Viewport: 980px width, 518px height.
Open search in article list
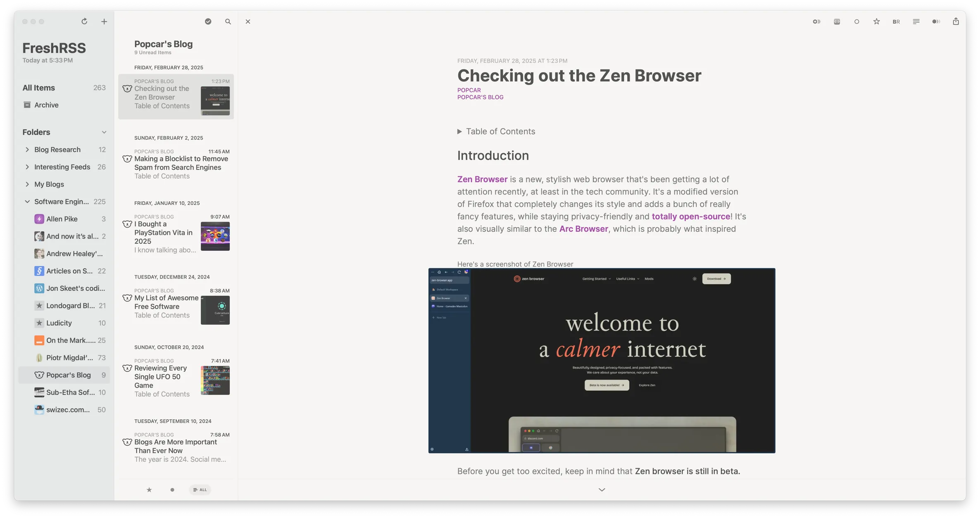(228, 21)
